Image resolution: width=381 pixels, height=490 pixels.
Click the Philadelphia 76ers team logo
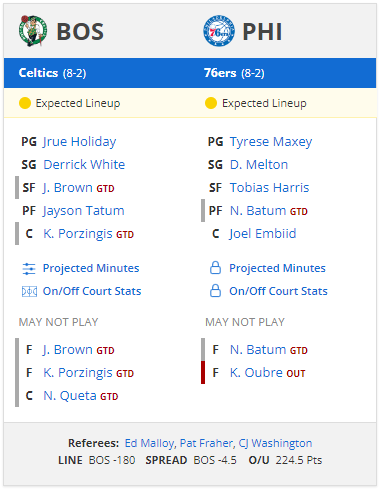[219, 31]
